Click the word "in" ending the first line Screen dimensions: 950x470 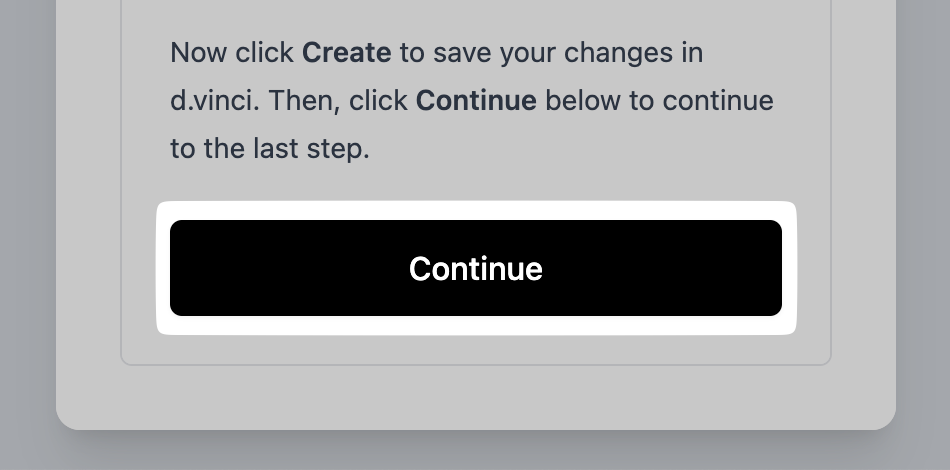[x=692, y=52]
